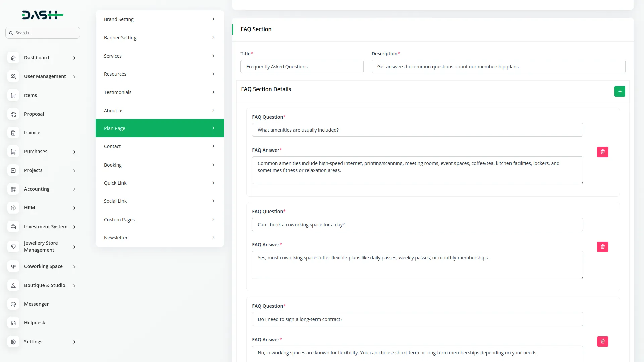Open the Settings gear icon

pyautogui.click(x=13, y=342)
